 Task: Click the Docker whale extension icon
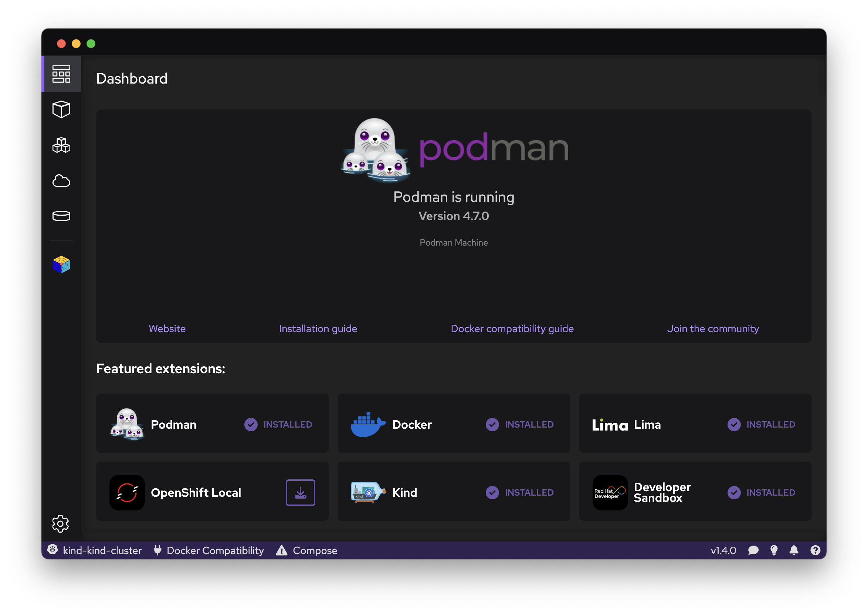368,425
